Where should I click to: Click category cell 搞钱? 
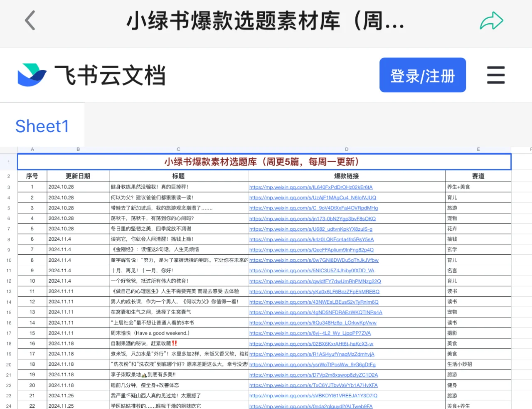pyautogui.click(x=478, y=239)
